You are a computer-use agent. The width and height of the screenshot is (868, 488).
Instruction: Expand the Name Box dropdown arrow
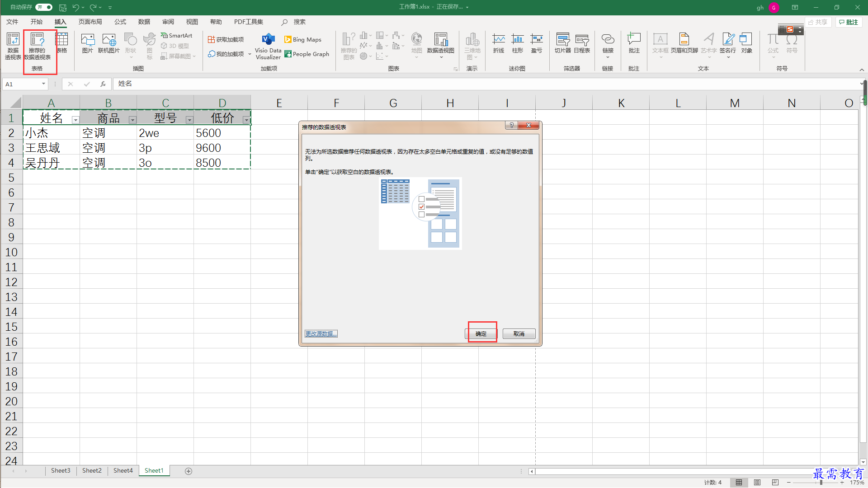43,84
